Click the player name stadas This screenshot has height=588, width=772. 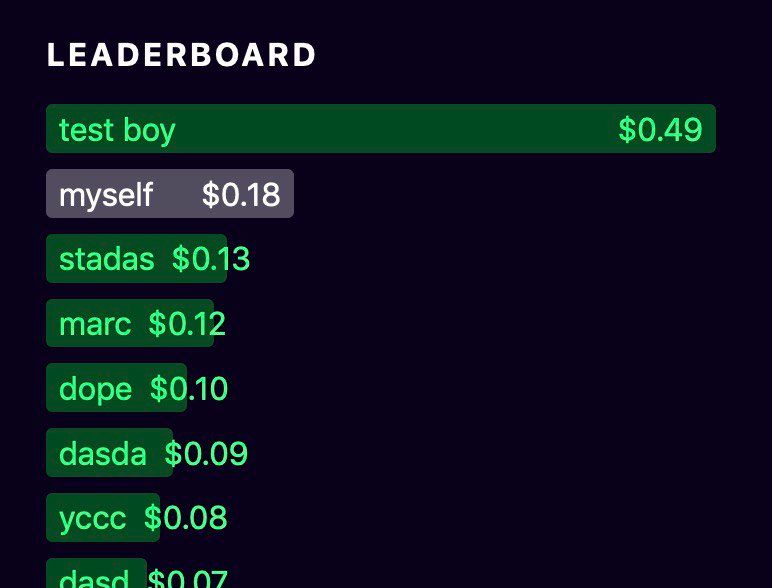tap(107, 259)
